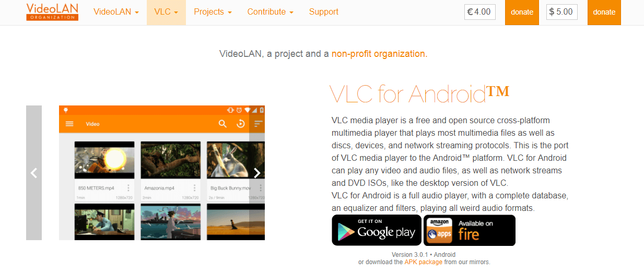Click the sort icon in orange bar

tap(258, 124)
